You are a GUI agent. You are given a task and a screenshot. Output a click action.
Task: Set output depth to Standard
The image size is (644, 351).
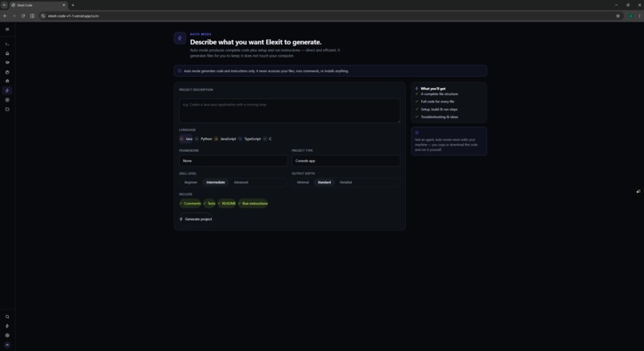(324, 182)
